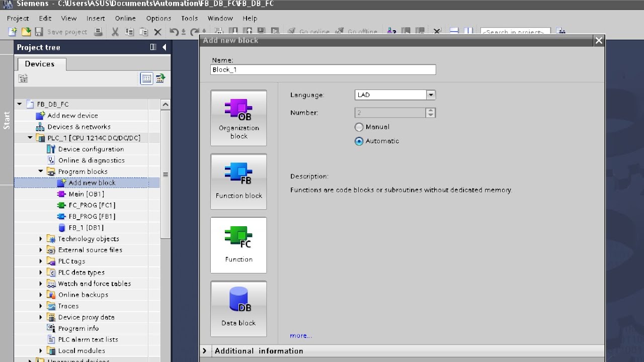Select Add new device in tree

point(73,116)
